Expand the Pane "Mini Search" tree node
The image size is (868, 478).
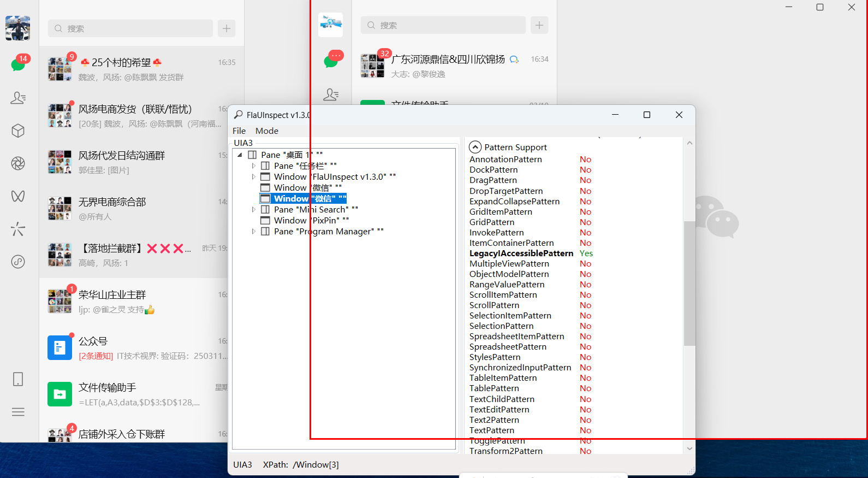pyautogui.click(x=253, y=210)
